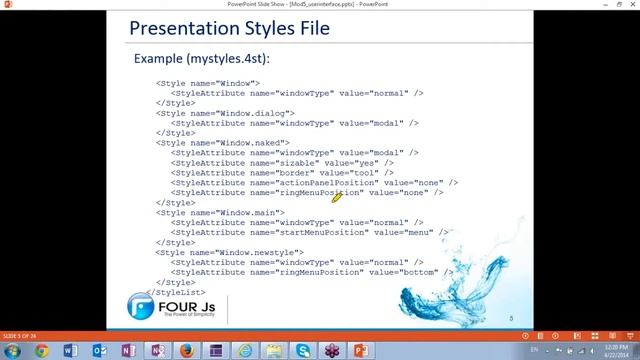Open Firefox from the taskbar

[x=187, y=351]
